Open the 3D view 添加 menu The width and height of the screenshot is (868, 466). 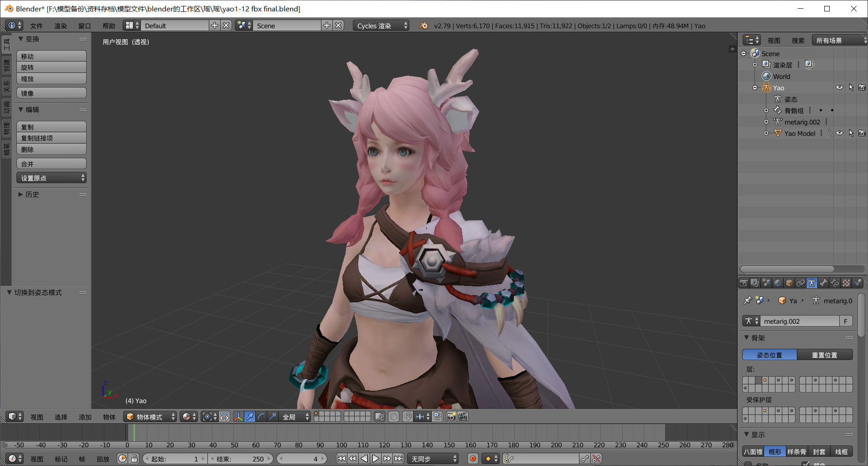point(85,417)
